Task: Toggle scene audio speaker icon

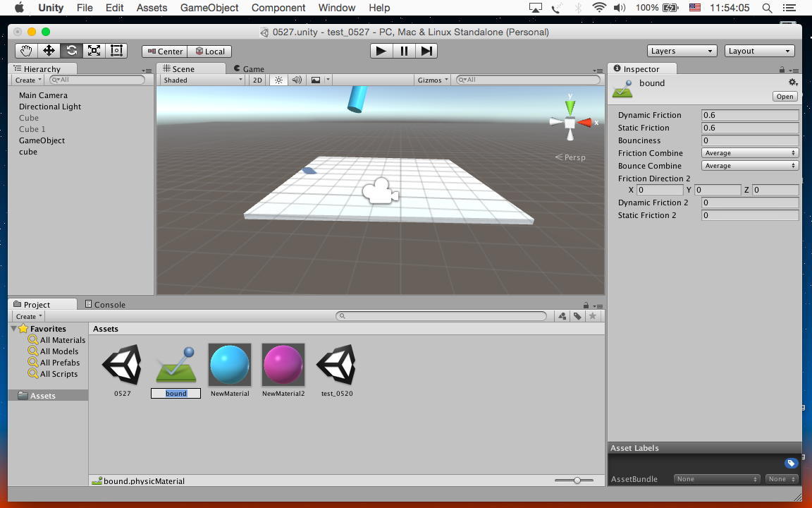Action: pos(297,80)
